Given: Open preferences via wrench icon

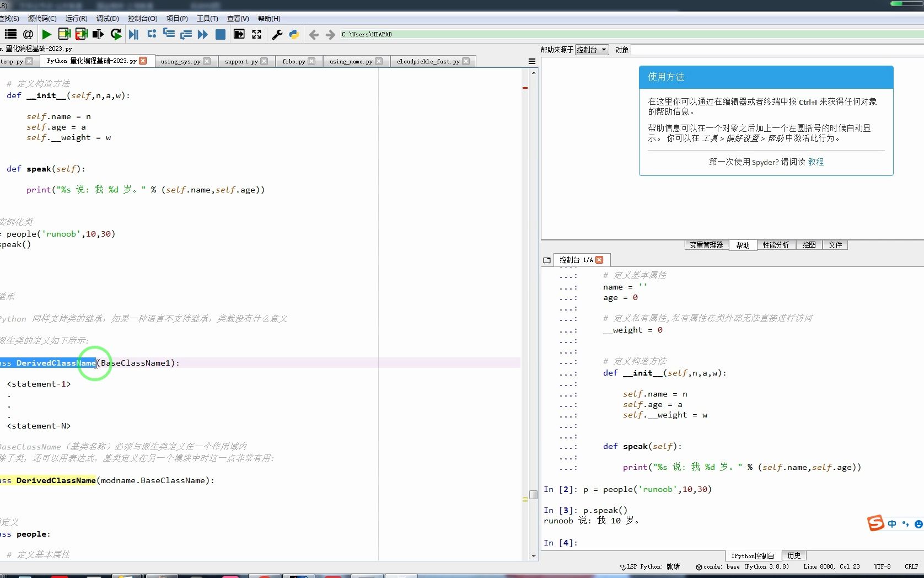Looking at the screenshot, I should [277, 34].
